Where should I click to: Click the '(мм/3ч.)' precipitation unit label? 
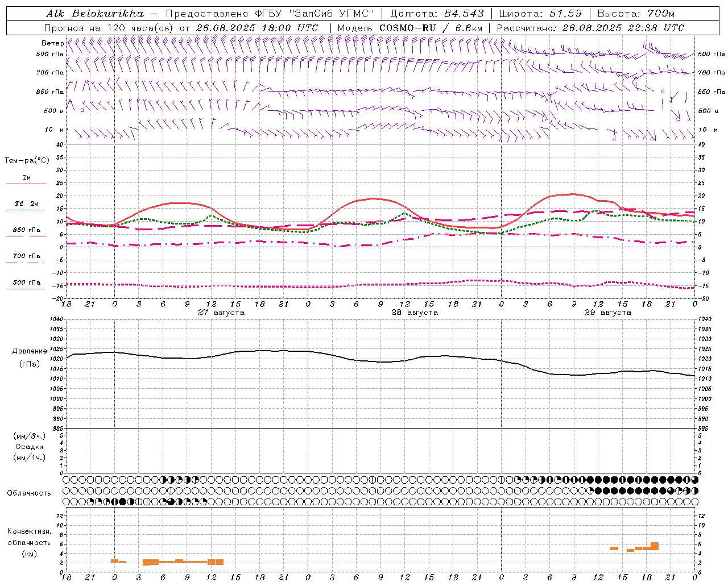30,436
